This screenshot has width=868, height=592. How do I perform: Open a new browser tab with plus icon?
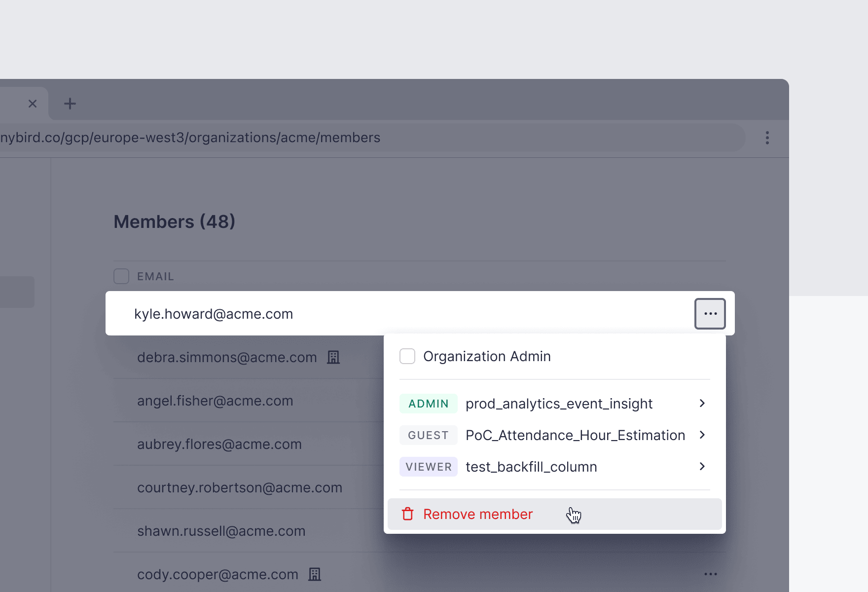coord(70,104)
